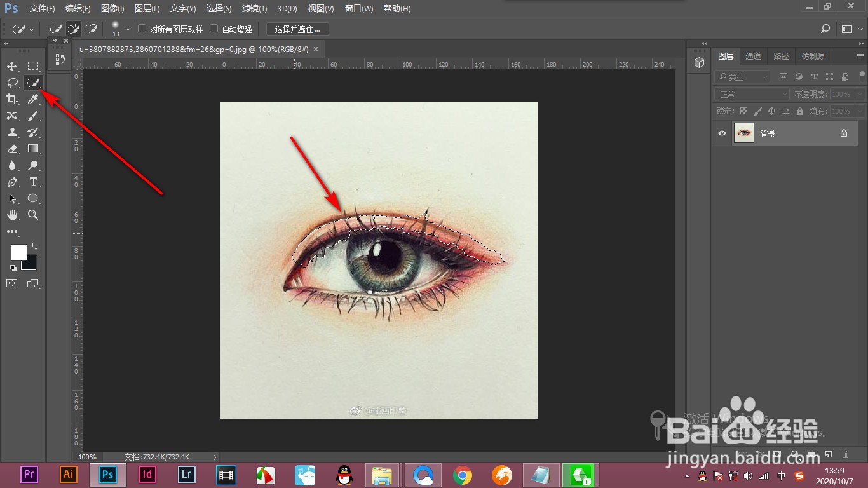Select the Gradient tool
Image resolution: width=868 pixels, height=488 pixels.
pyautogui.click(x=33, y=149)
